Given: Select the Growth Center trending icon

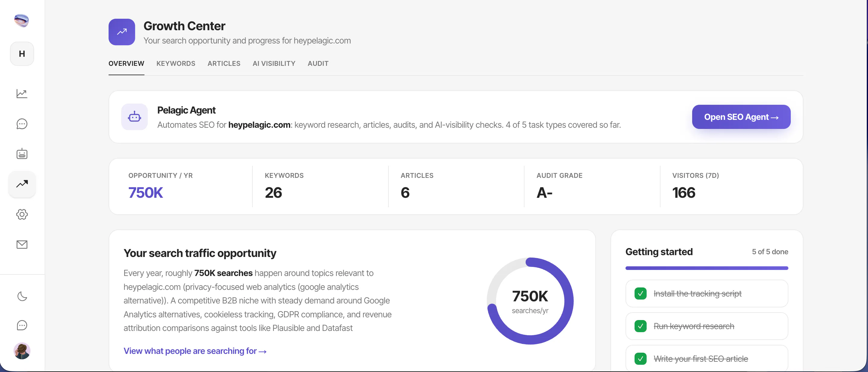Looking at the screenshot, I should 22,184.
